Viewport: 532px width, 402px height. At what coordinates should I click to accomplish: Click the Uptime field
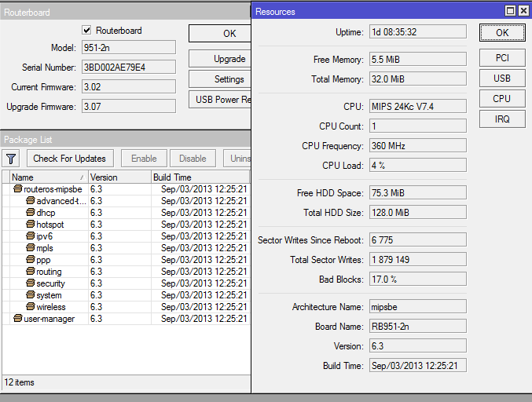[418, 32]
